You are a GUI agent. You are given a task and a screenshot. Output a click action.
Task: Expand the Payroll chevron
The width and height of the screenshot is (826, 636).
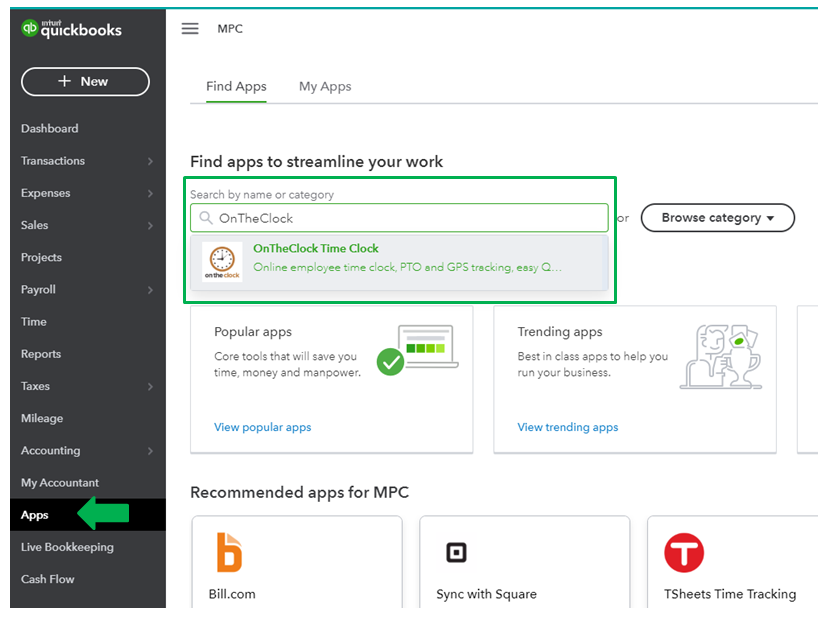tap(150, 290)
